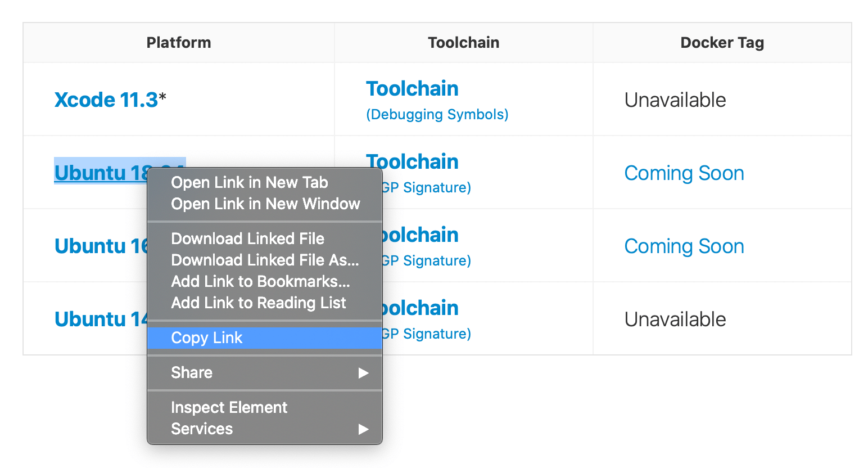Choose Copy Link from context menu

coord(264,337)
